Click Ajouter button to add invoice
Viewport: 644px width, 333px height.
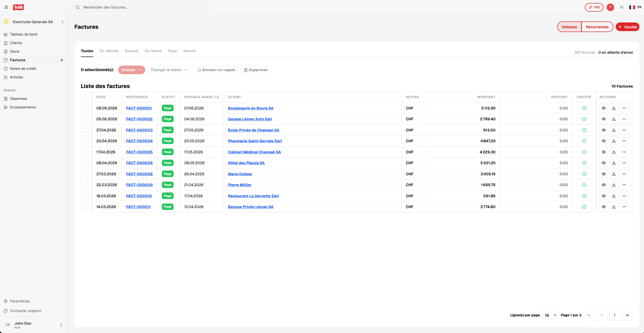[x=627, y=27]
